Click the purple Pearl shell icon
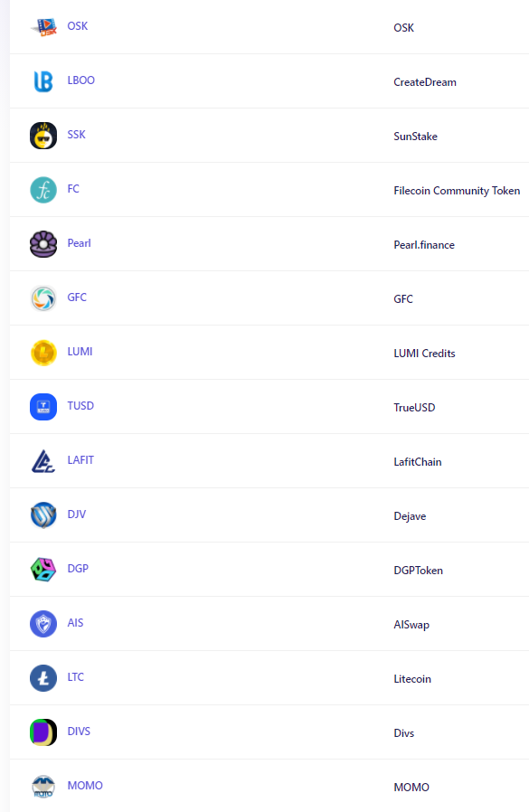This screenshot has height=812, width=529. point(43,244)
